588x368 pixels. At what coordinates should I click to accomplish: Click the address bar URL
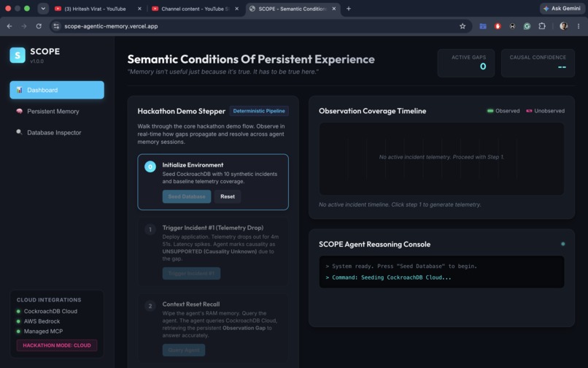click(x=111, y=26)
